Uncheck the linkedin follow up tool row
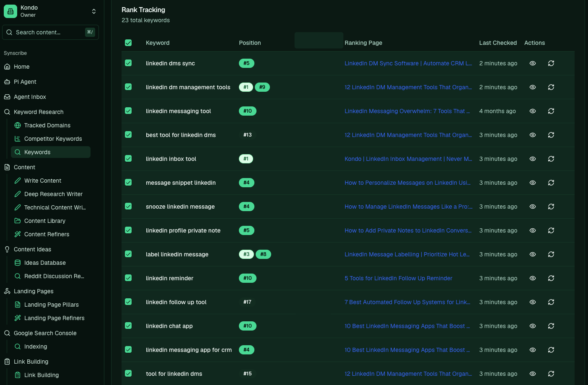 (x=128, y=302)
